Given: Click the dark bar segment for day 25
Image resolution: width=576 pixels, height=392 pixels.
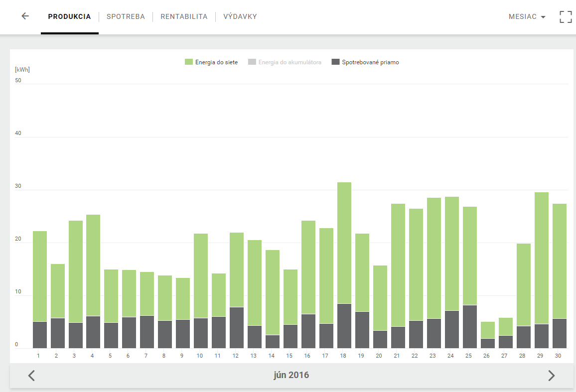Looking at the screenshot, I should (470, 327).
